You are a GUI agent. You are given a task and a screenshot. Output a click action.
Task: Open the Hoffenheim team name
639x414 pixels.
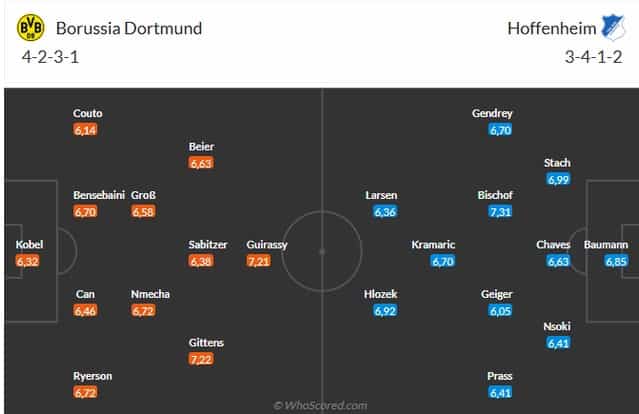click(x=552, y=29)
